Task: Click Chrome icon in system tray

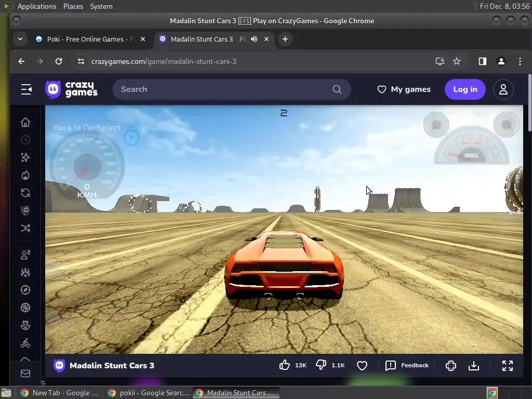Action: [x=492, y=393]
